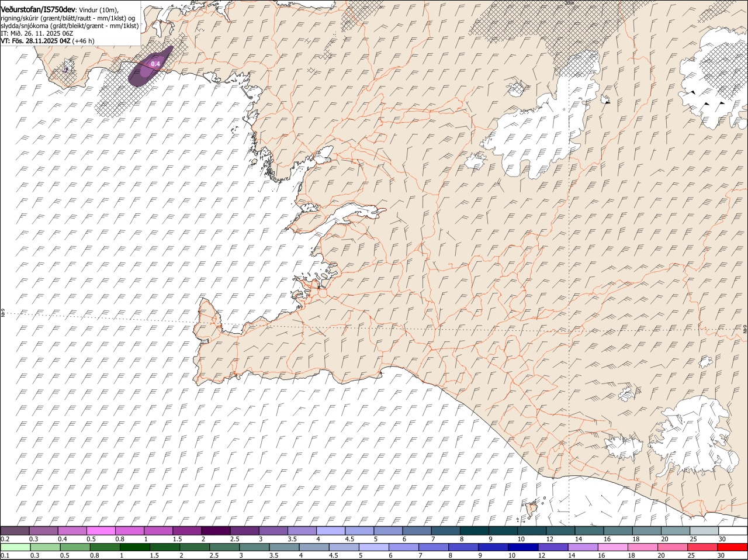Pick upper legend swatch between 0.4 and 0.5
748x560 pixels.
pos(72,531)
